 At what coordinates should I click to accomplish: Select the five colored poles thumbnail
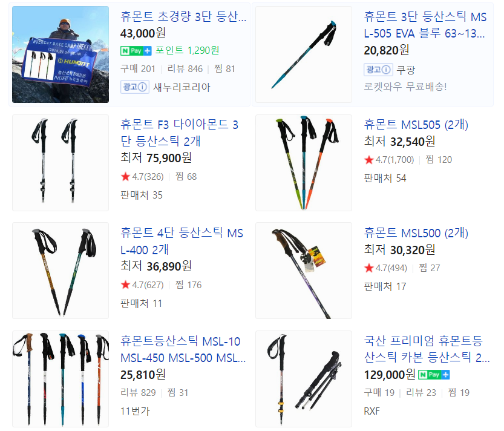(61, 379)
